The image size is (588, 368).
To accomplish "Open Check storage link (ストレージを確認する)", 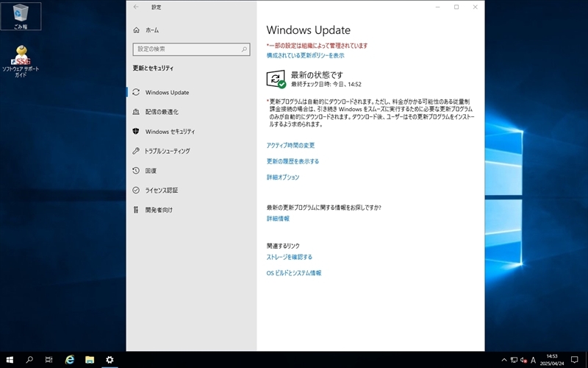I will click(x=289, y=257).
